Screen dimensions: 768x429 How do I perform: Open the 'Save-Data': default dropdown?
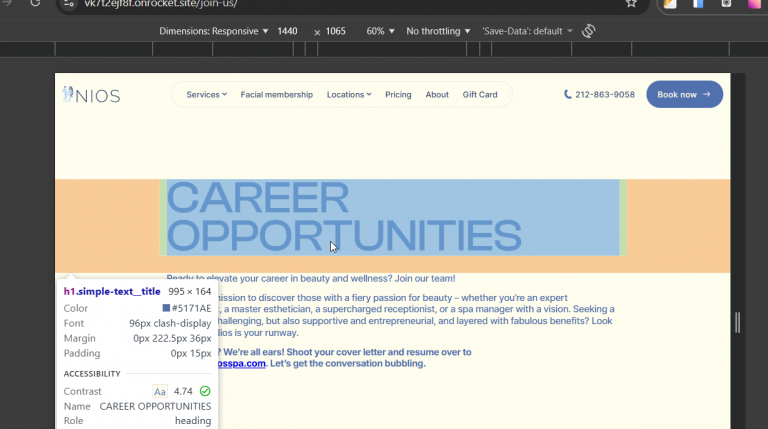tap(527, 31)
